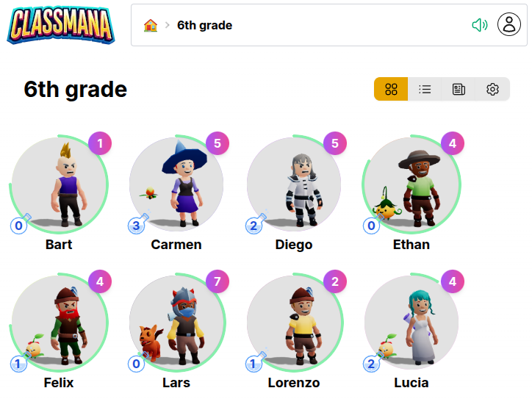
Task: Click Lucia's potion counter icon
Action: click(373, 363)
